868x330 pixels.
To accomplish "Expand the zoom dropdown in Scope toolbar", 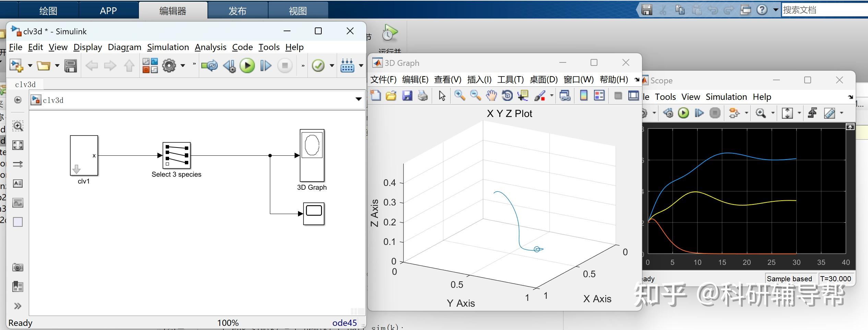I will pyautogui.click(x=772, y=113).
